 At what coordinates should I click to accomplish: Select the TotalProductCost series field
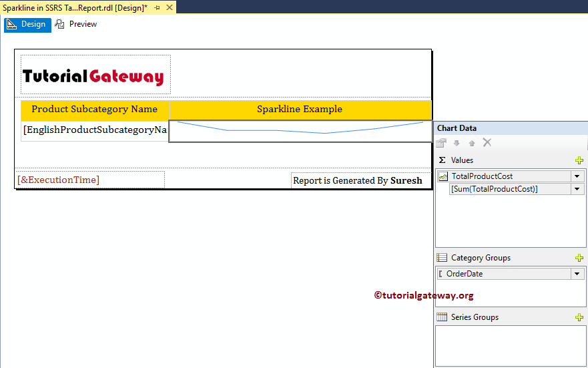(x=505, y=176)
